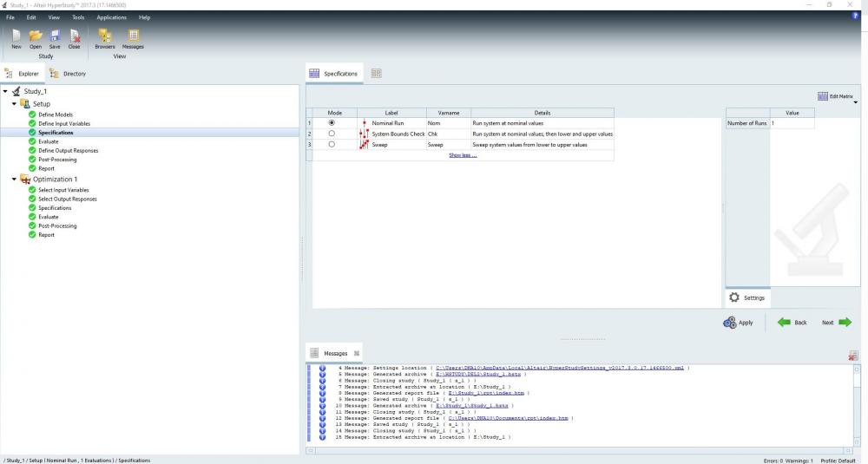Click green check beside Define Models
Viewport: 868px width, 464px height.
click(32, 114)
